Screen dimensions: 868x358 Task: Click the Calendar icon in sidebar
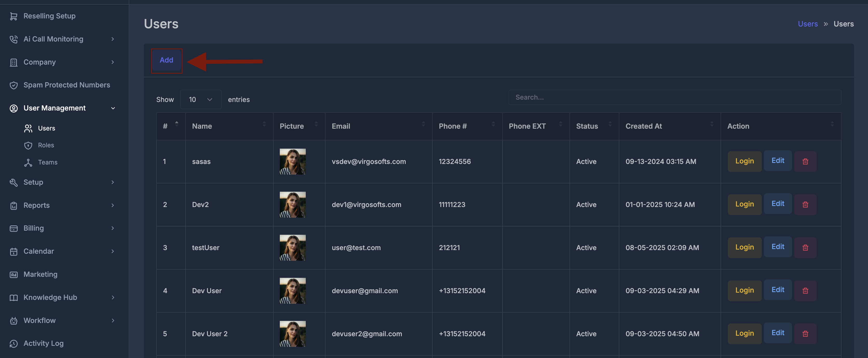tap(13, 252)
